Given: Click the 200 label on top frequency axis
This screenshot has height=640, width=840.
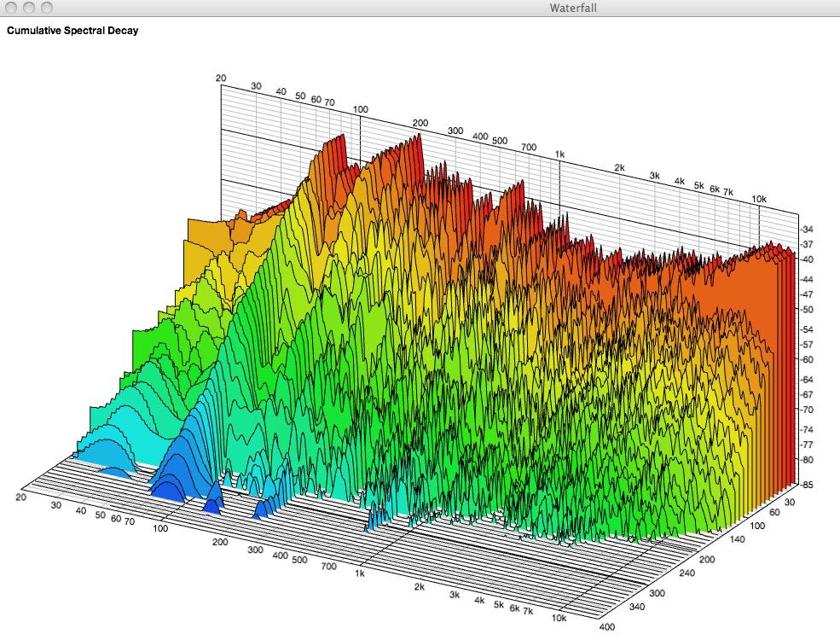Looking at the screenshot, I should tap(420, 123).
